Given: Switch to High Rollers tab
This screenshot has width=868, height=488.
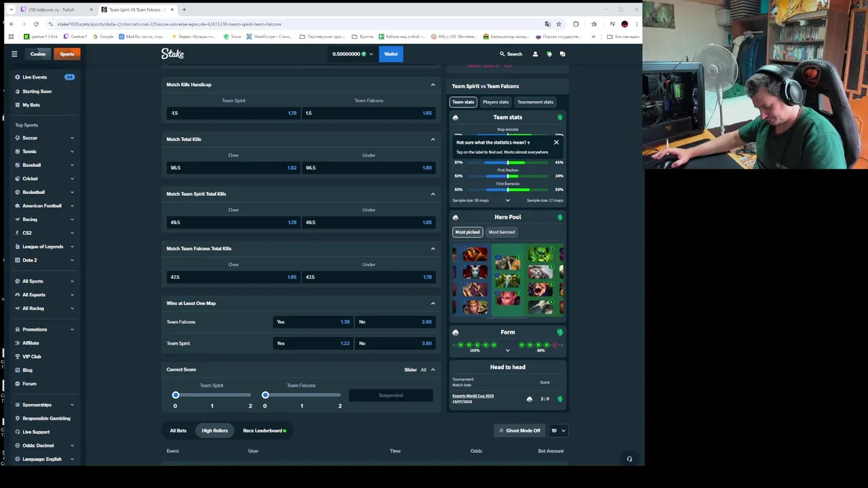Looking at the screenshot, I should pos(214,430).
